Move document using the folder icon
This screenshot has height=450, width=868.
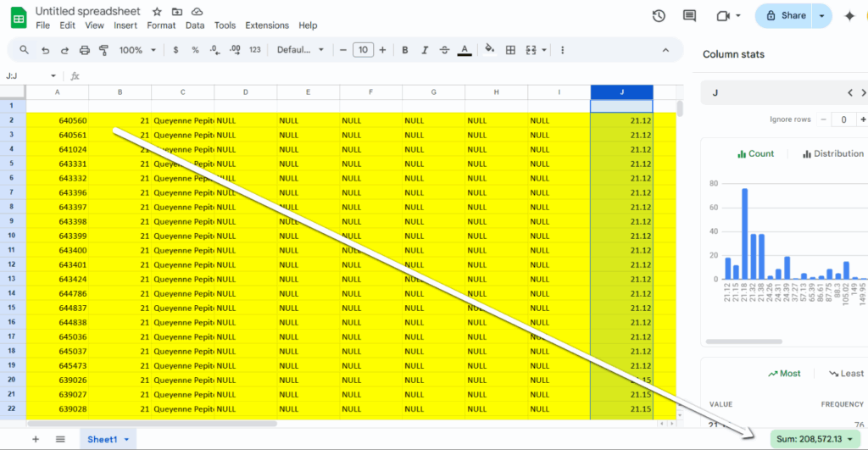click(x=177, y=12)
